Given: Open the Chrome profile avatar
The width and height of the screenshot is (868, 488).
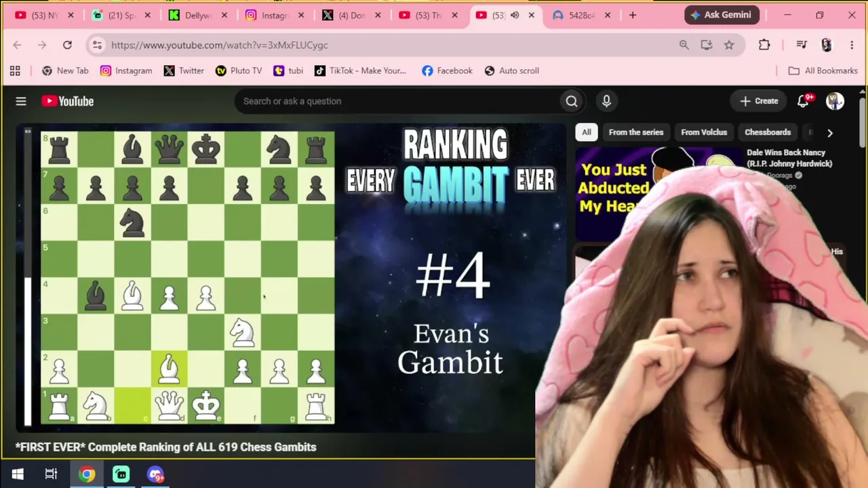Looking at the screenshot, I should (826, 45).
